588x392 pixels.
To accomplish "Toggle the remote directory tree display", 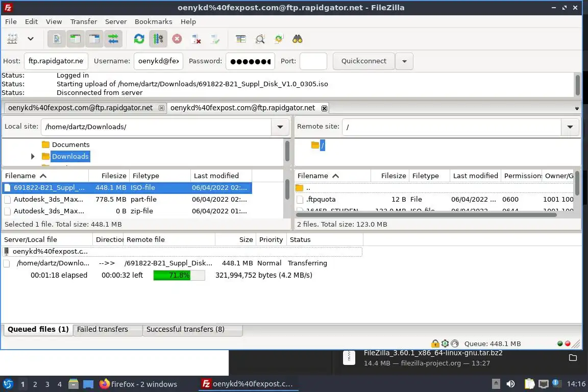I will click(94, 39).
